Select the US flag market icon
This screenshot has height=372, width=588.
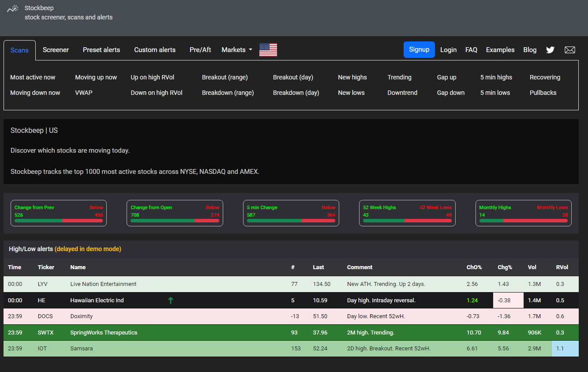(x=268, y=50)
